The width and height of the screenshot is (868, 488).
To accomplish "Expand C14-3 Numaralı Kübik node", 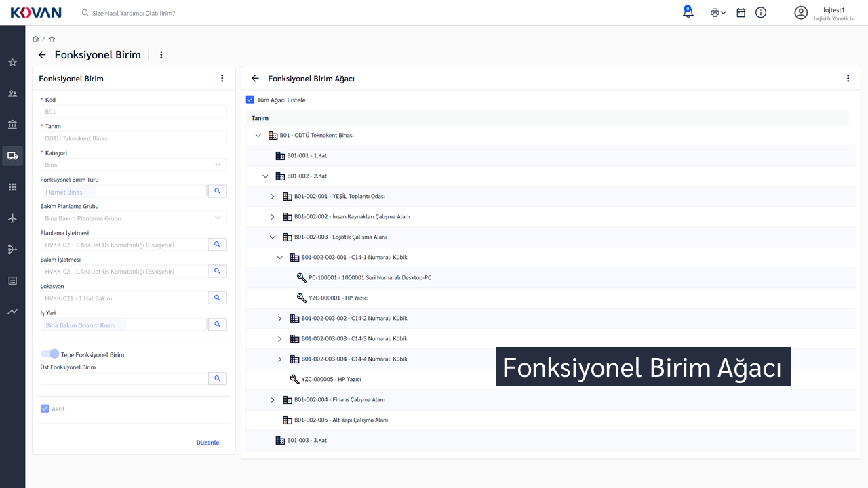I will pyautogui.click(x=280, y=339).
